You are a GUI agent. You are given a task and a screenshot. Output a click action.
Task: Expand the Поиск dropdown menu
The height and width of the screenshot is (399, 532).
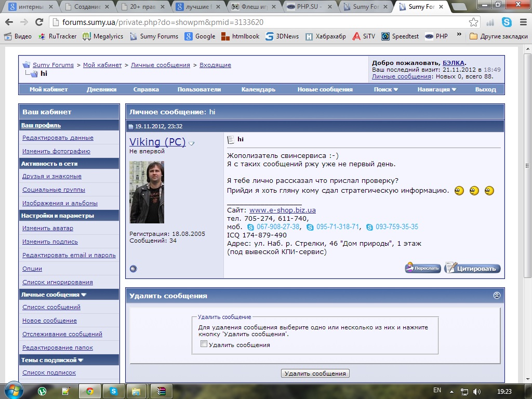pyautogui.click(x=385, y=89)
